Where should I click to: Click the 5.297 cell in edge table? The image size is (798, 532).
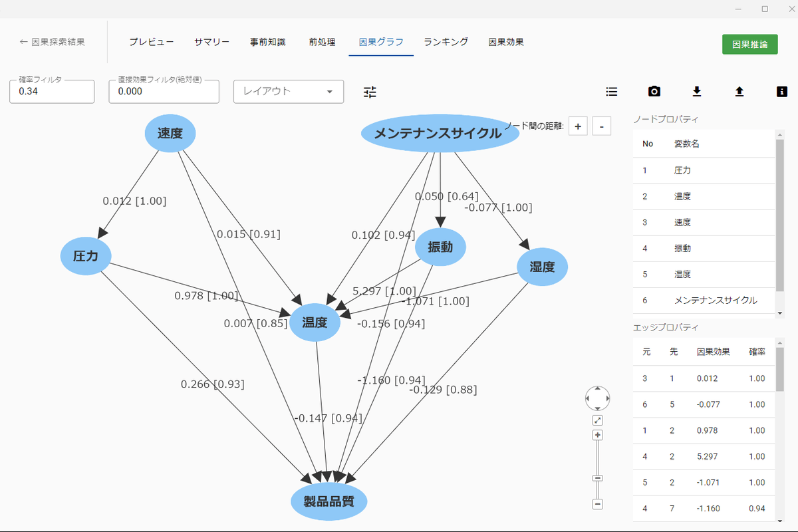[x=708, y=457]
